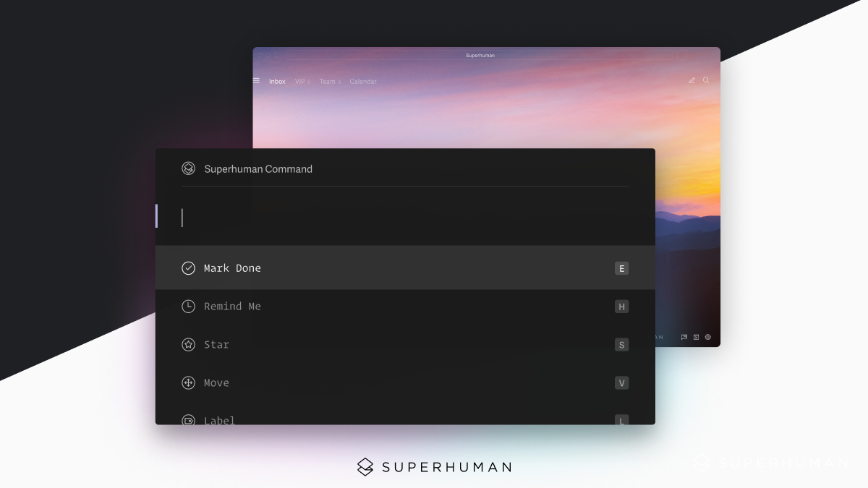
Task: Click the four-arrow Move icon
Action: 188,383
